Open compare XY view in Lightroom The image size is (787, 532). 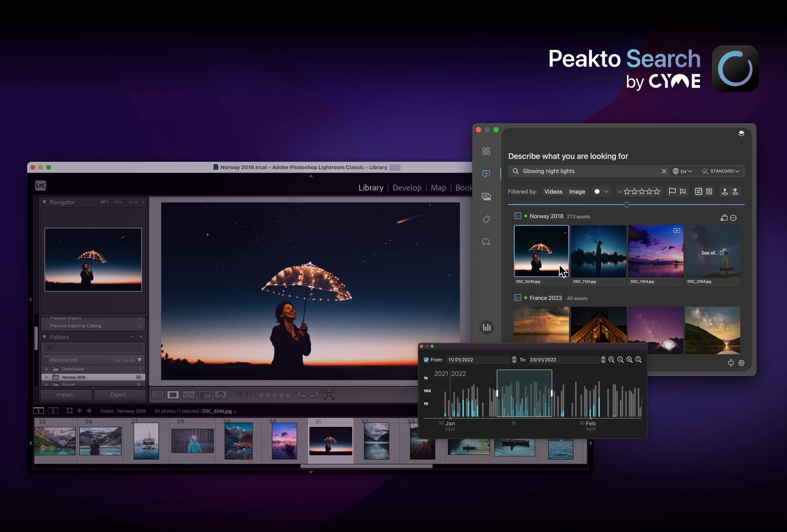(x=189, y=395)
